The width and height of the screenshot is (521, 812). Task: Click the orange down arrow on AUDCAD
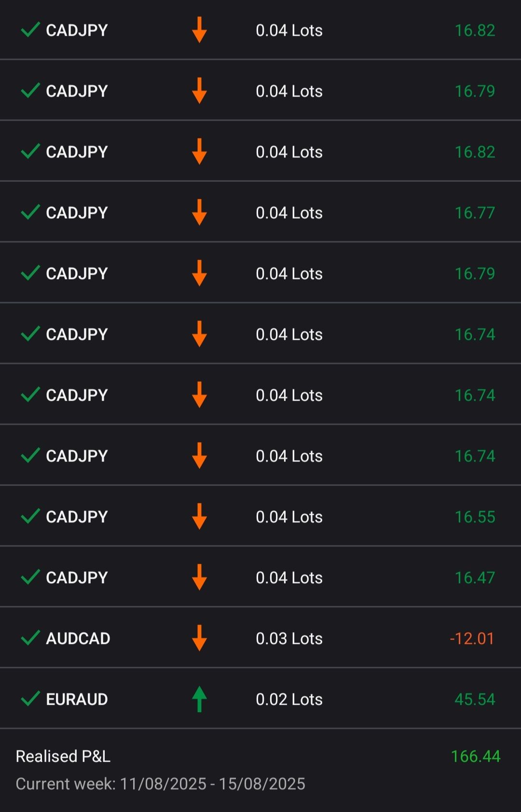point(199,638)
